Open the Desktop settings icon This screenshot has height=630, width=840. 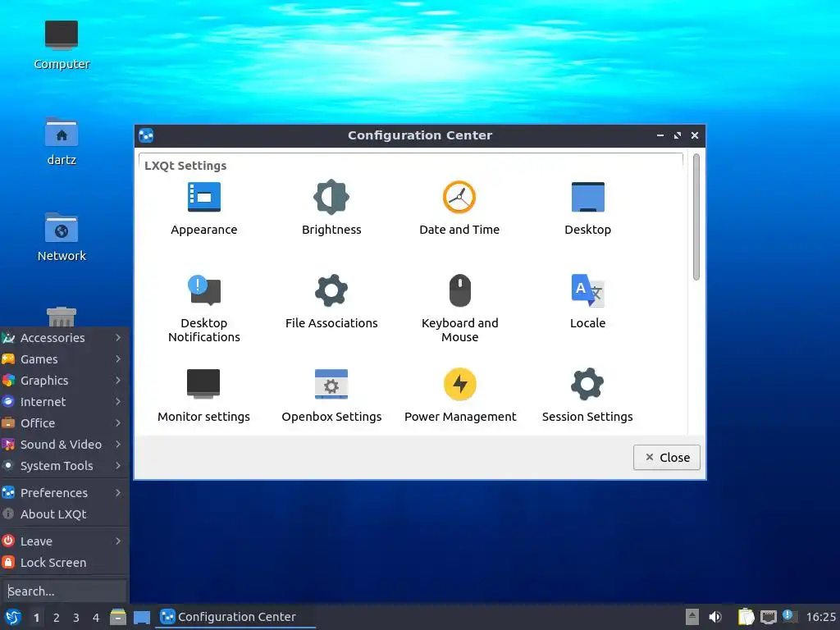click(587, 197)
